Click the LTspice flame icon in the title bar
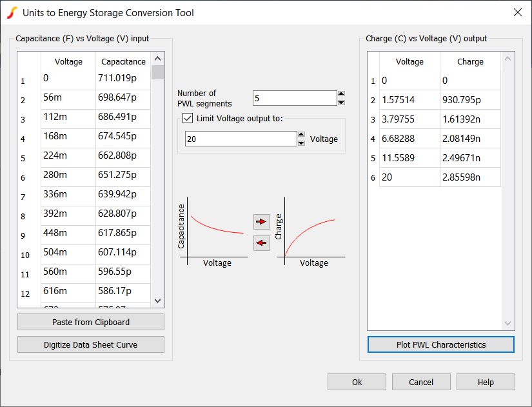 [x=12, y=12]
